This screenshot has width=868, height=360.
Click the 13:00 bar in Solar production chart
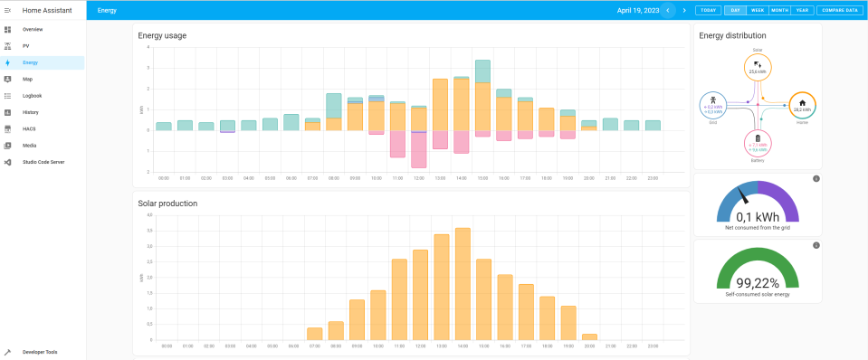coord(441,288)
